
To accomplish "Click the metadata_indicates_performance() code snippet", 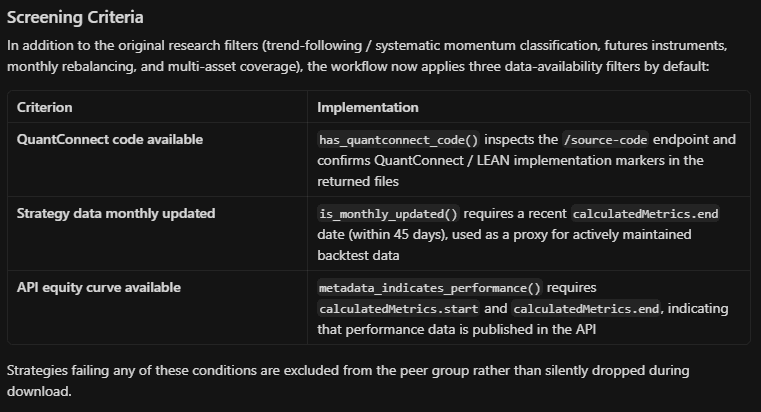I will (x=430, y=288).
